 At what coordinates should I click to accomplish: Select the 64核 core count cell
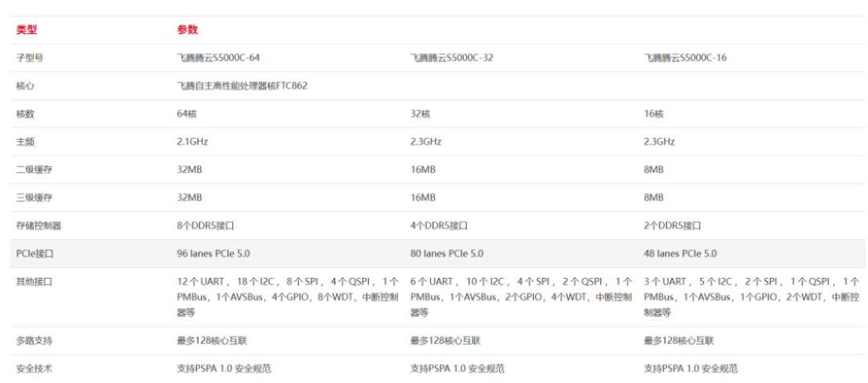[x=187, y=114]
